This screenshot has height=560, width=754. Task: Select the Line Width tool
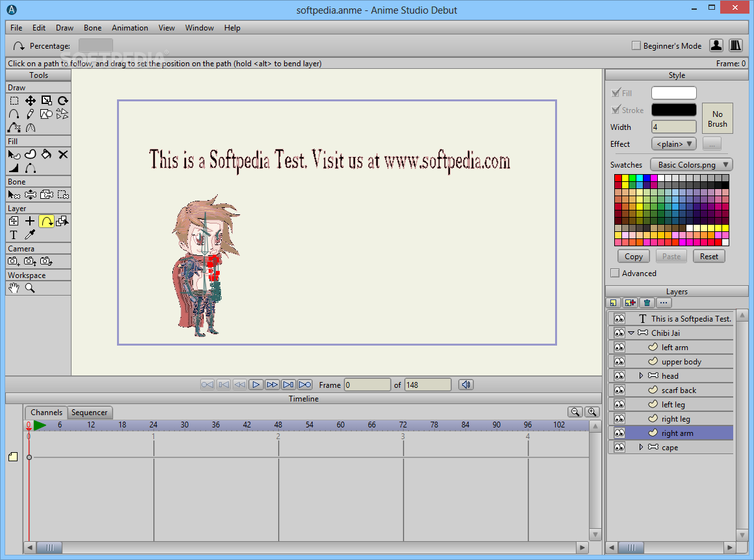coord(14,168)
